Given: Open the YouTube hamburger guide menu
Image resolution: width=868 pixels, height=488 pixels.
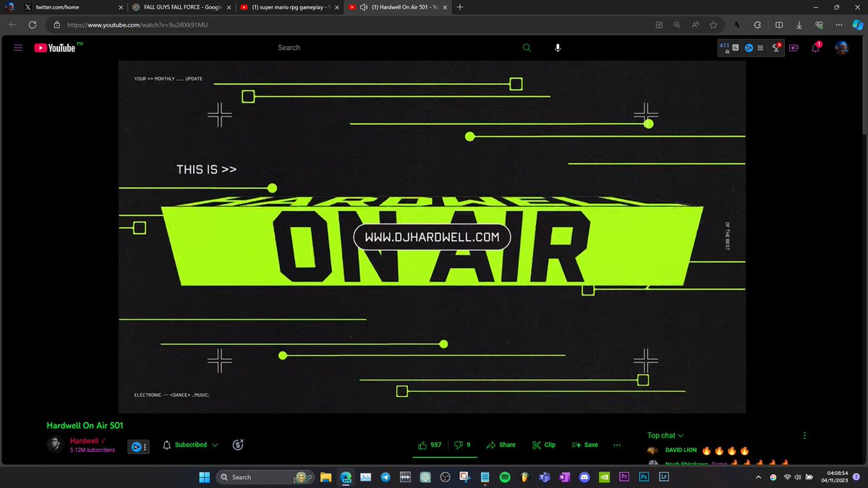Looking at the screenshot, I should (x=18, y=48).
